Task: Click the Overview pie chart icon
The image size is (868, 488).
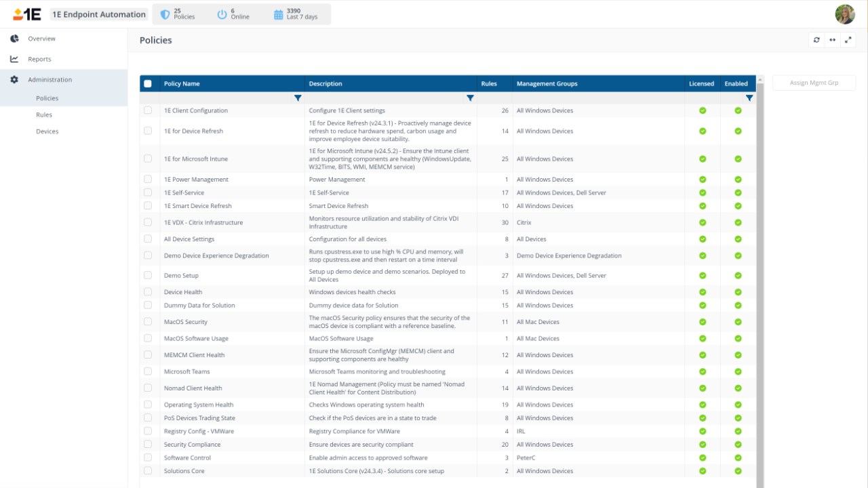Action: click(x=14, y=39)
